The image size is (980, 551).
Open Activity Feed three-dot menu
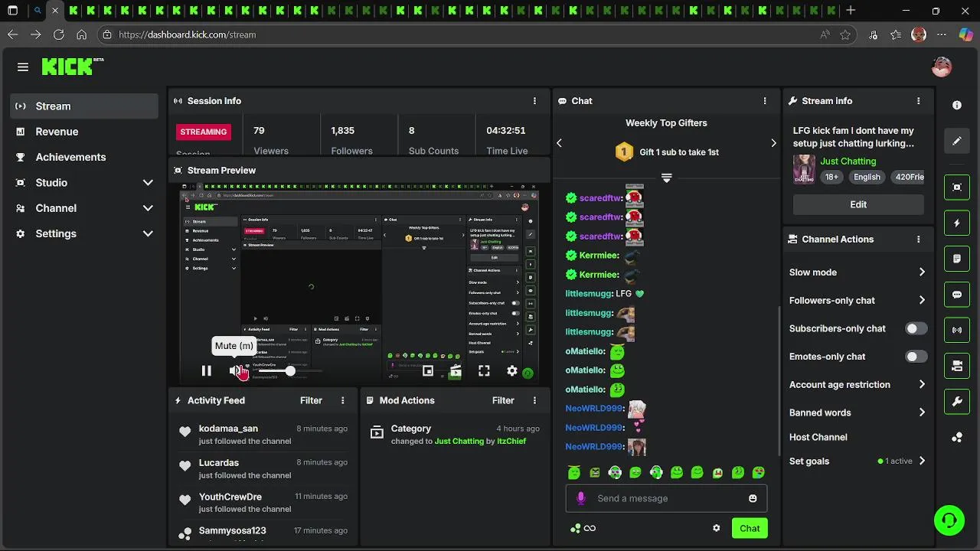point(342,400)
